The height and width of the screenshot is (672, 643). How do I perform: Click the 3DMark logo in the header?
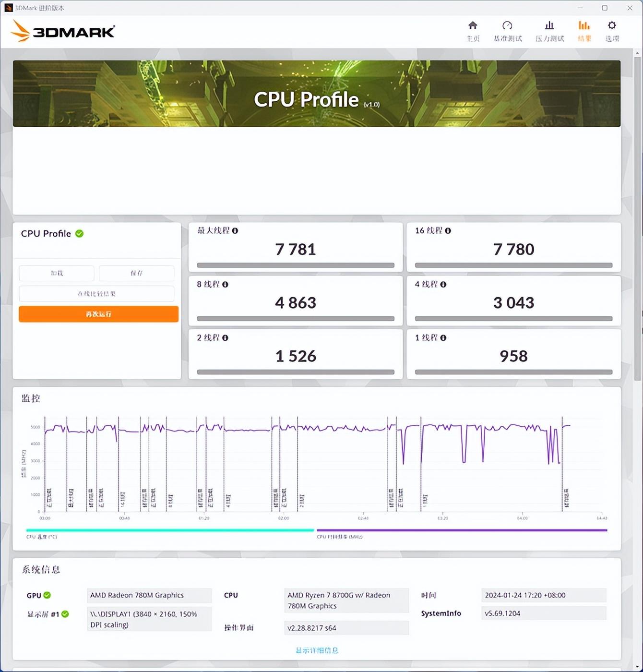point(63,31)
